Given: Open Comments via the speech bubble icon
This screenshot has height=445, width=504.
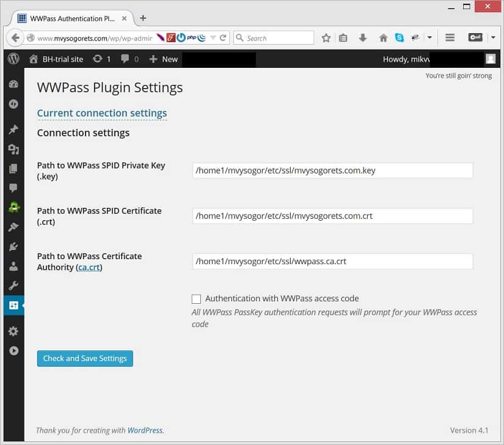Looking at the screenshot, I should tap(13, 188).
